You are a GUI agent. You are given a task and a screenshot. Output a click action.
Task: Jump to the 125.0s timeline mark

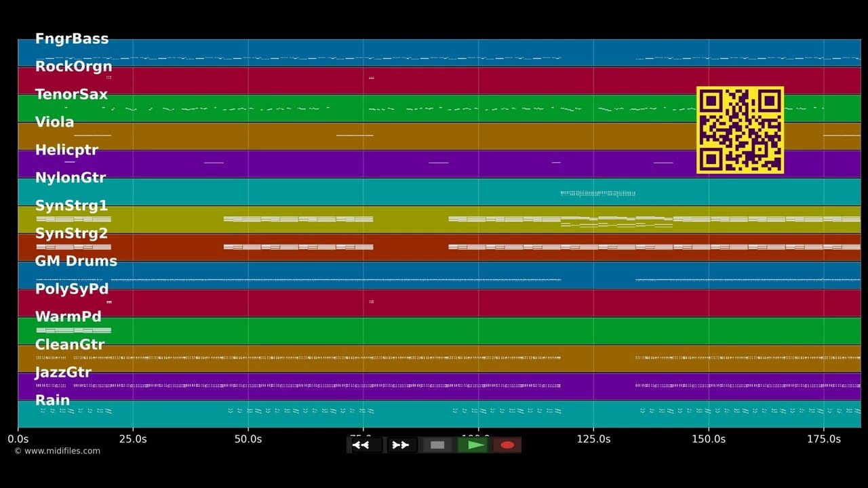pos(593,439)
